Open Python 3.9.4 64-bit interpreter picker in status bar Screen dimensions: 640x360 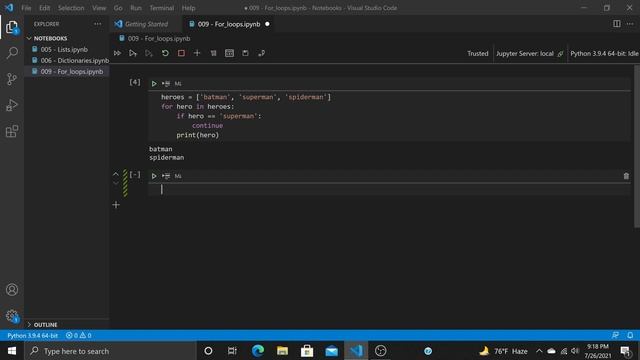click(x=33, y=336)
